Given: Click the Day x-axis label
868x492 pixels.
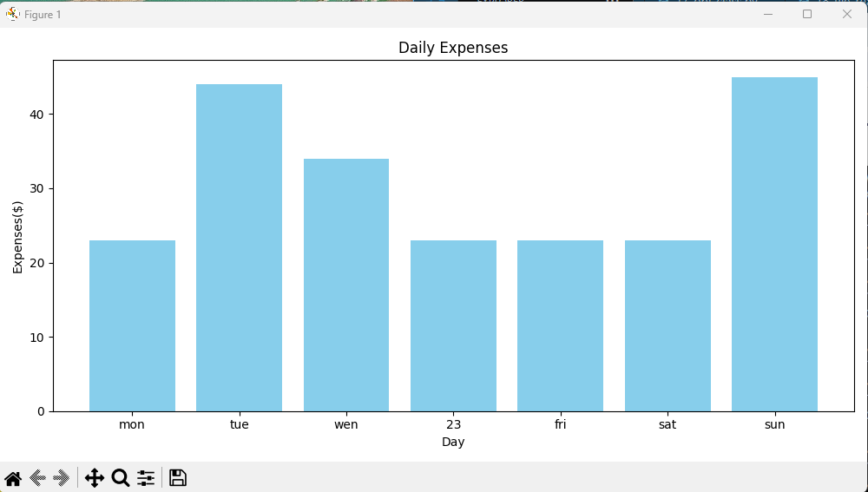Looking at the screenshot, I should click(x=453, y=442).
